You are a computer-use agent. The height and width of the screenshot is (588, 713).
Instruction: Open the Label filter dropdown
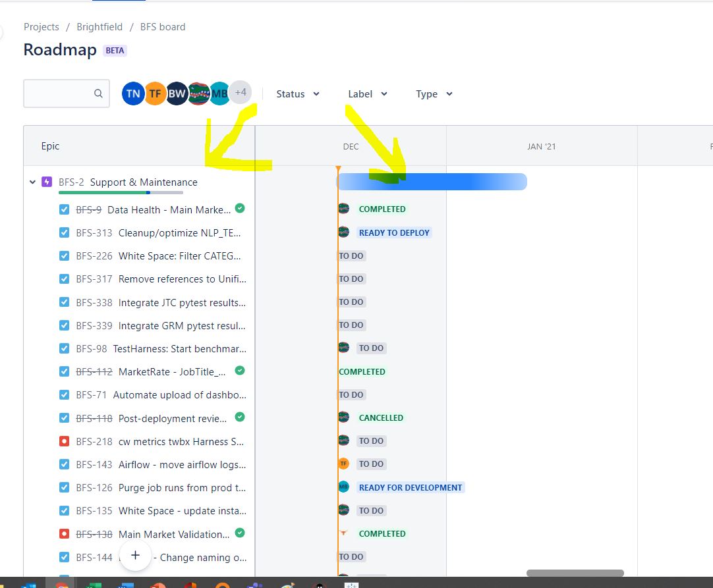pyautogui.click(x=367, y=94)
